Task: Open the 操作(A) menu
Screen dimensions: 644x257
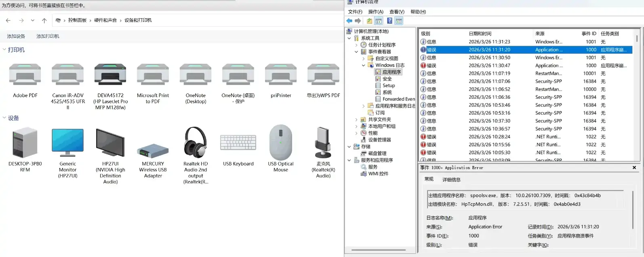Action: 376,12
